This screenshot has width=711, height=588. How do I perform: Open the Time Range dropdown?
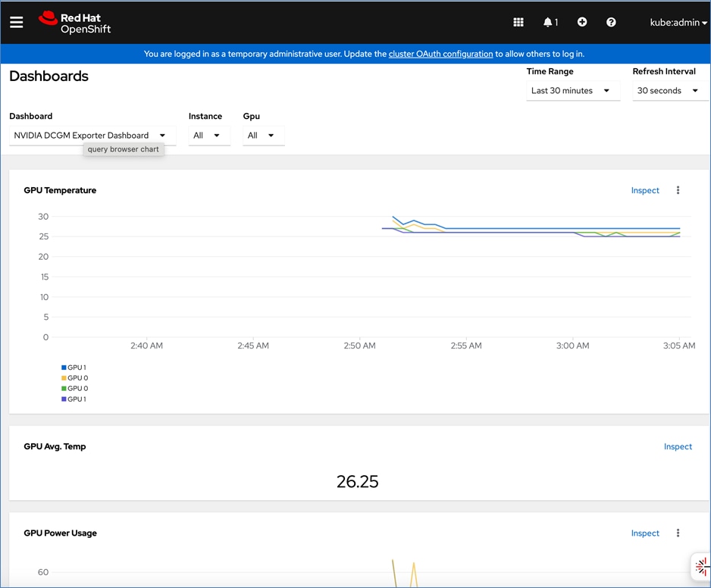coord(573,91)
